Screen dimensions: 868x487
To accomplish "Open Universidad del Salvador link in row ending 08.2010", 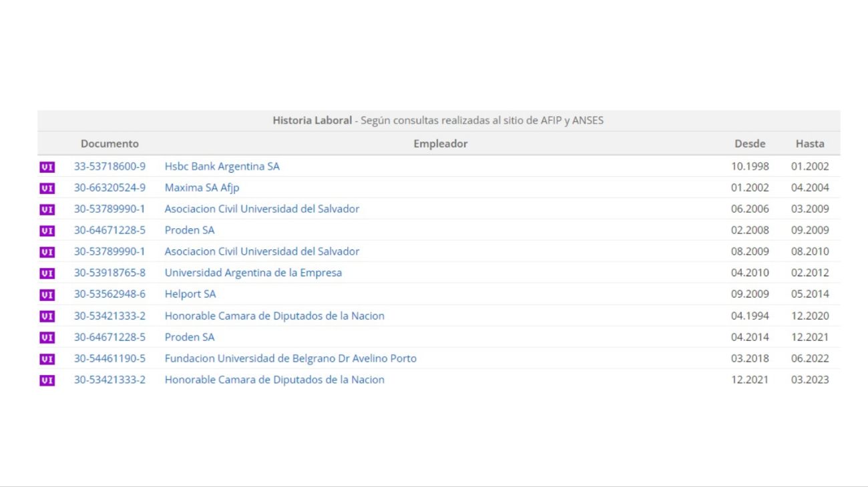I will [x=262, y=252].
